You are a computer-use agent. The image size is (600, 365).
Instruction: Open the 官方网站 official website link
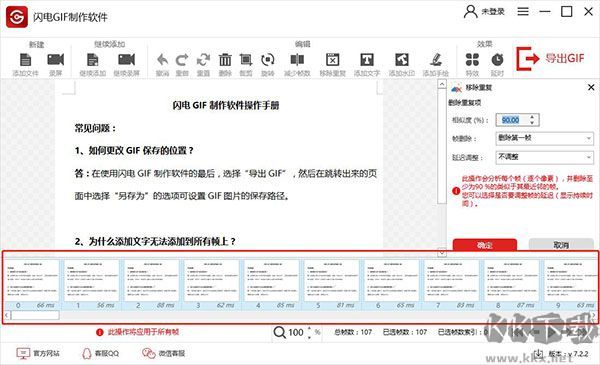click(x=38, y=353)
